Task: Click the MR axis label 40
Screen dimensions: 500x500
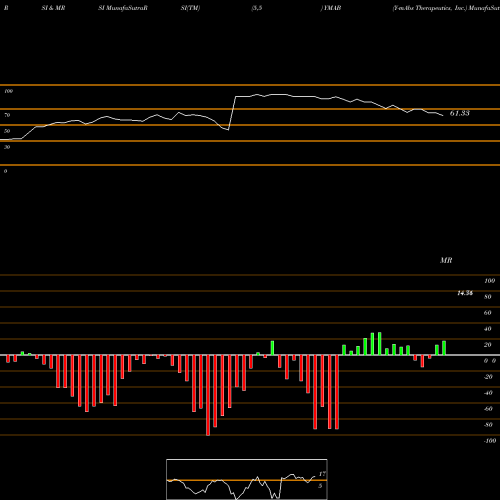Action: [488, 329]
